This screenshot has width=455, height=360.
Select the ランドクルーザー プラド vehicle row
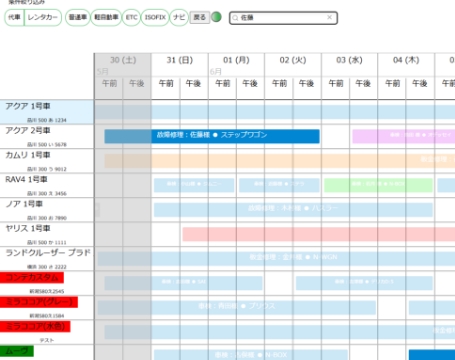(x=47, y=259)
